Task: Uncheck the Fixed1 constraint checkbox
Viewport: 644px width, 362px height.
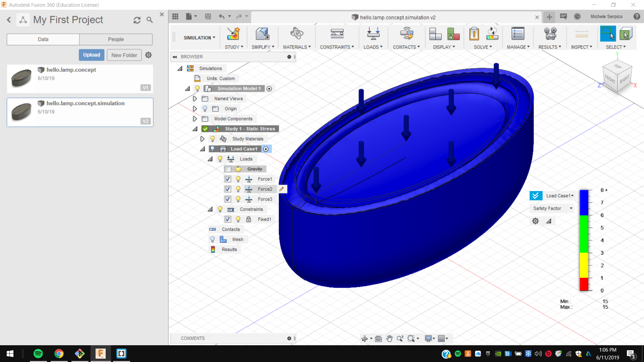Action: point(228,219)
